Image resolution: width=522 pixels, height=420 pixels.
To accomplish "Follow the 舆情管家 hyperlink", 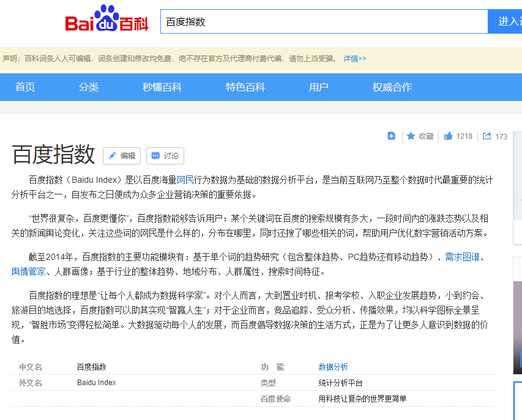I will (28, 271).
